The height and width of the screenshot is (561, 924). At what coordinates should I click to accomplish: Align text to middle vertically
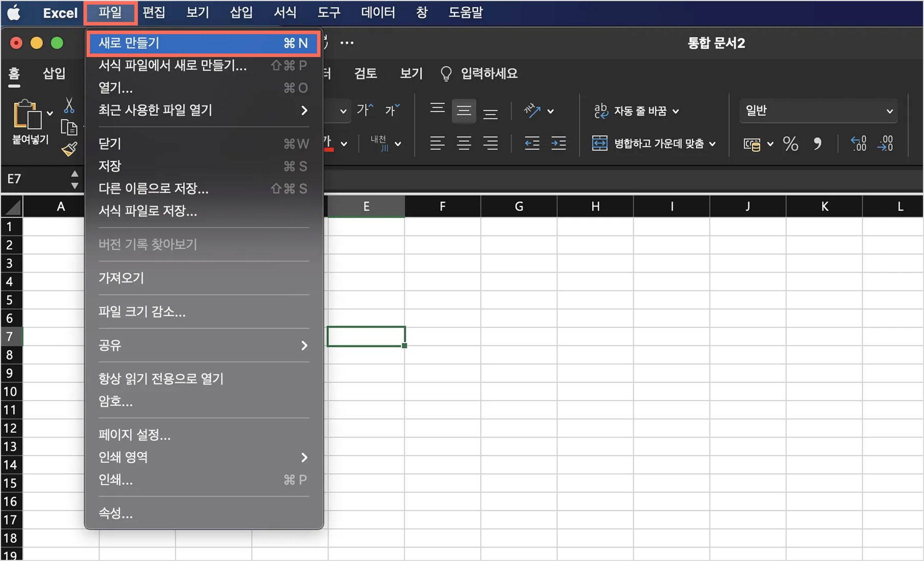pyautogui.click(x=464, y=111)
